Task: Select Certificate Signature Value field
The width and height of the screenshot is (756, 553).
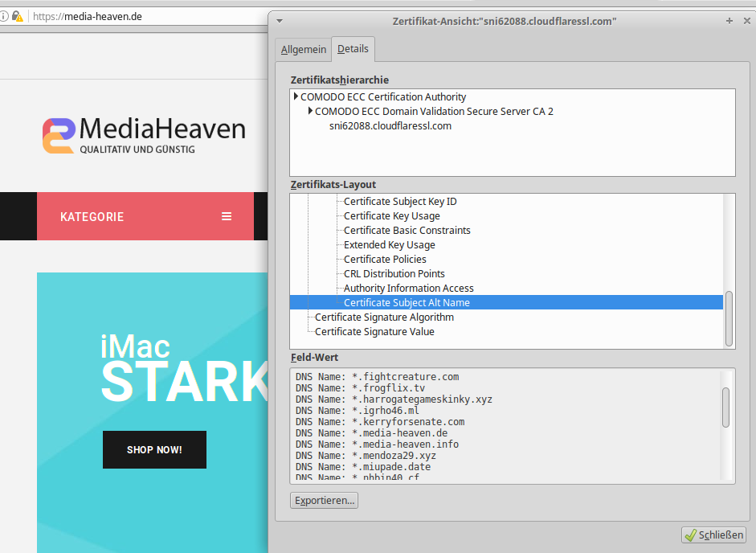Action: point(374,332)
